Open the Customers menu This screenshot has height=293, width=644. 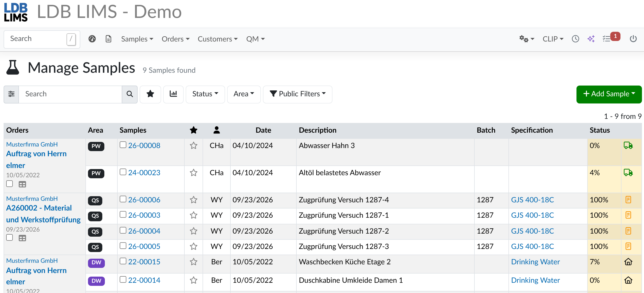coord(218,39)
